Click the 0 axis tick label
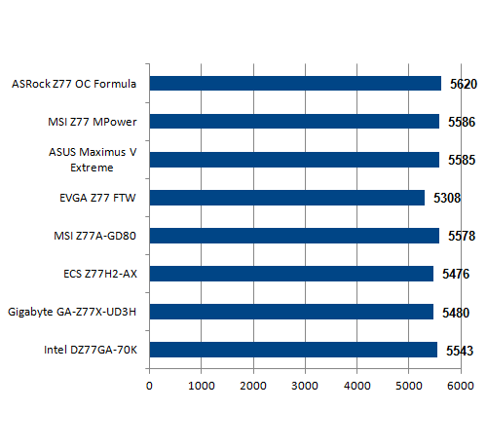This screenshot has height=448, width=487. pyautogui.click(x=149, y=386)
